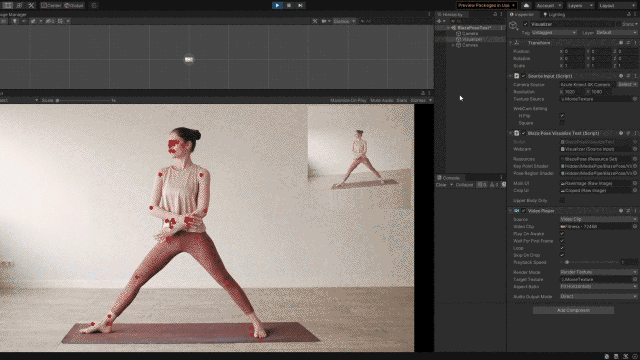
Task: Toggle Maximize On Play
Action: [x=348, y=100]
